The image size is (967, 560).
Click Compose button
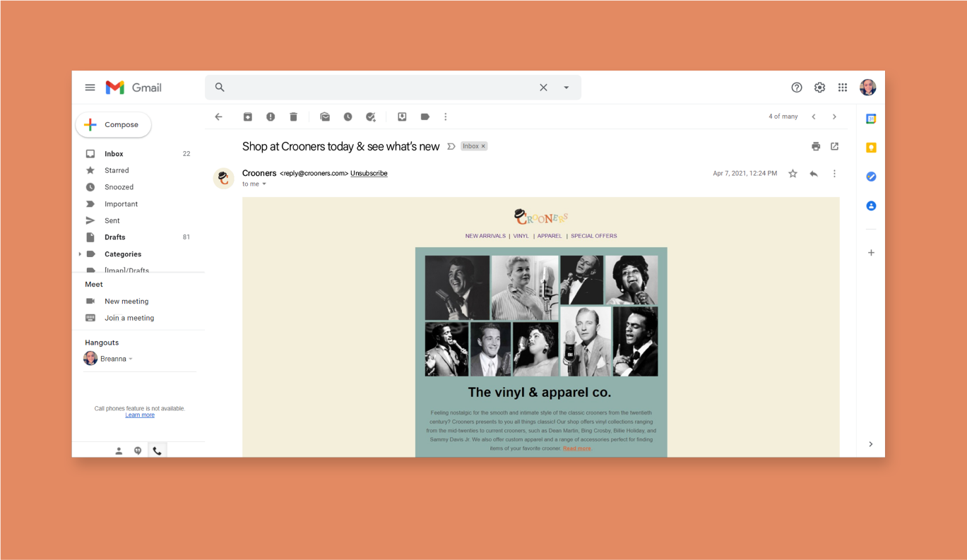point(113,124)
